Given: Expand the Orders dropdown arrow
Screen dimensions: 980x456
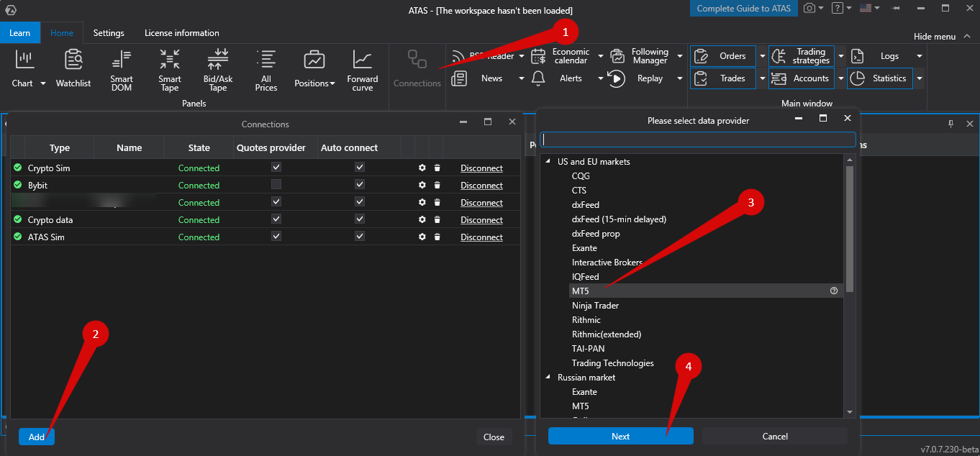Looking at the screenshot, I should click(x=762, y=56).
